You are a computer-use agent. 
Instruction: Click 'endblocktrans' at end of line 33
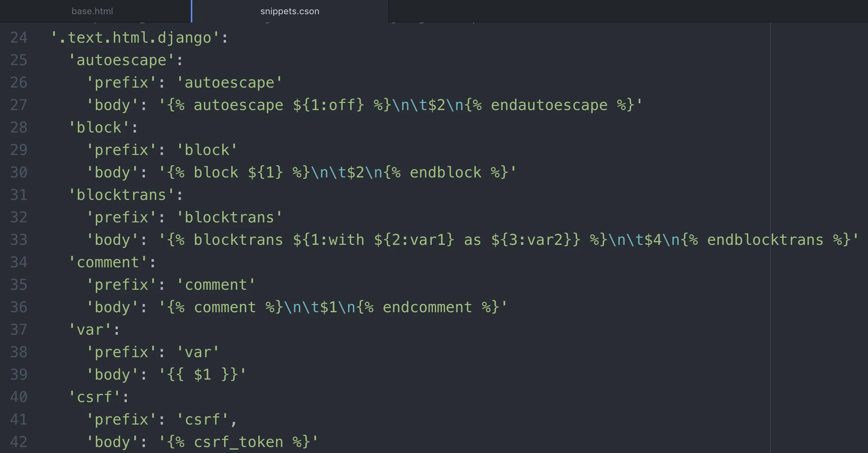765,240
